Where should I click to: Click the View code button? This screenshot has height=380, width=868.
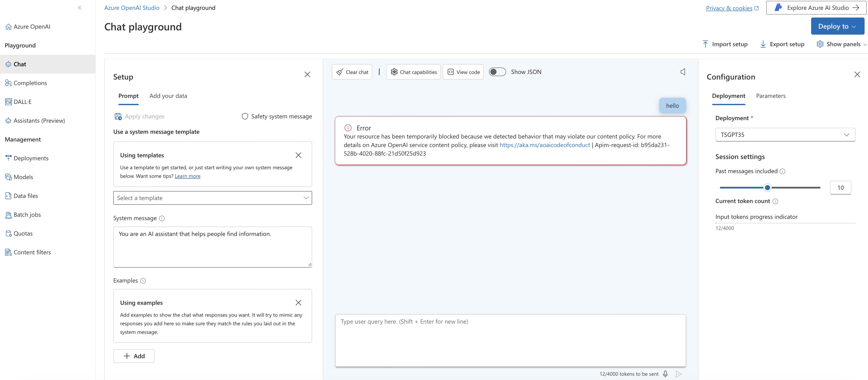[x=463, y=72]
